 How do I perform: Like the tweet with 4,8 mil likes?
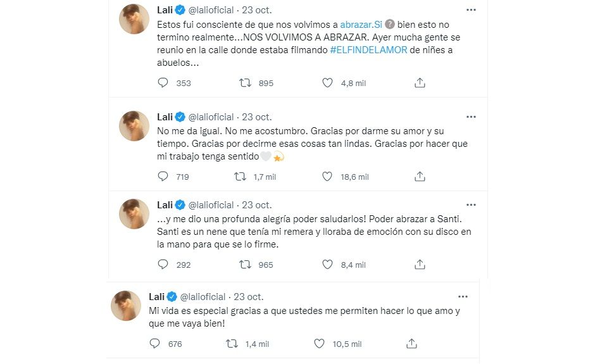[x=327, y=83]
